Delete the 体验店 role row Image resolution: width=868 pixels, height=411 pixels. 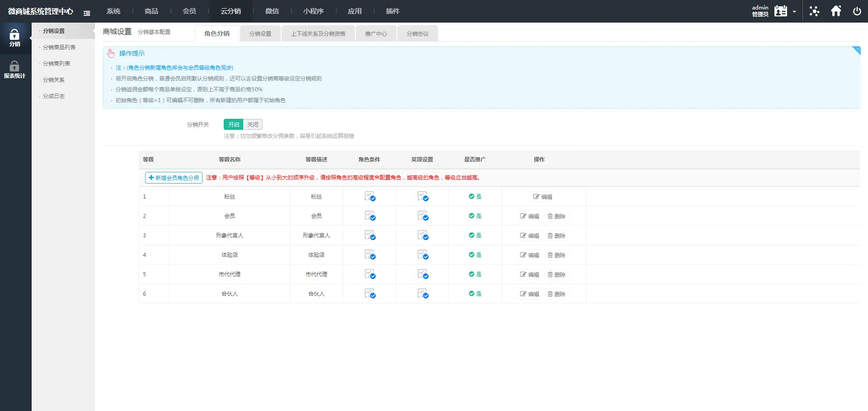tap(557, 255)
